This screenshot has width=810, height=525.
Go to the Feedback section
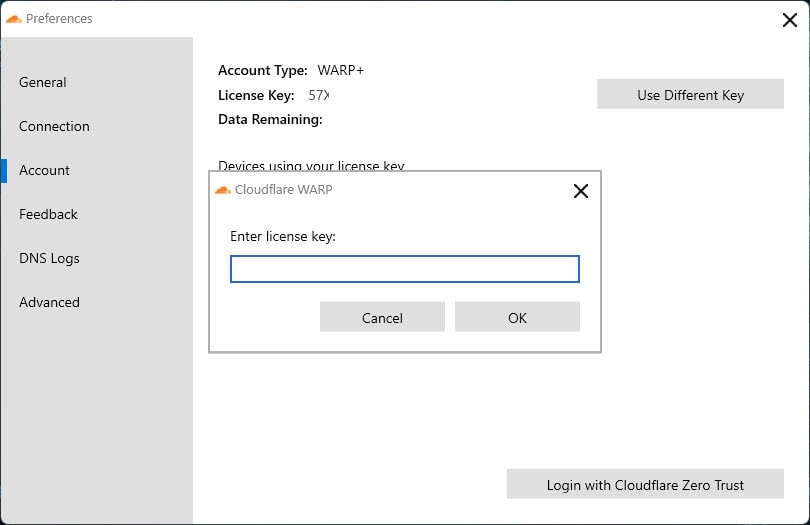[x=48, y=214]
